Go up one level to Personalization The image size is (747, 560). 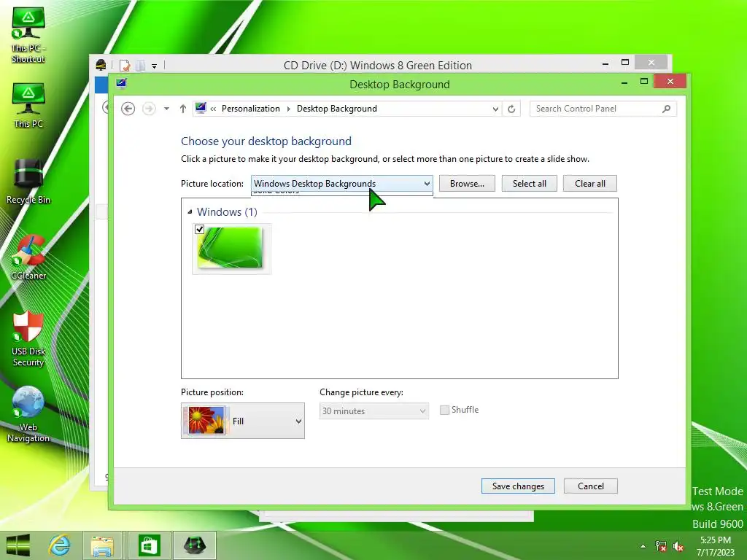[x=183, y=109]
